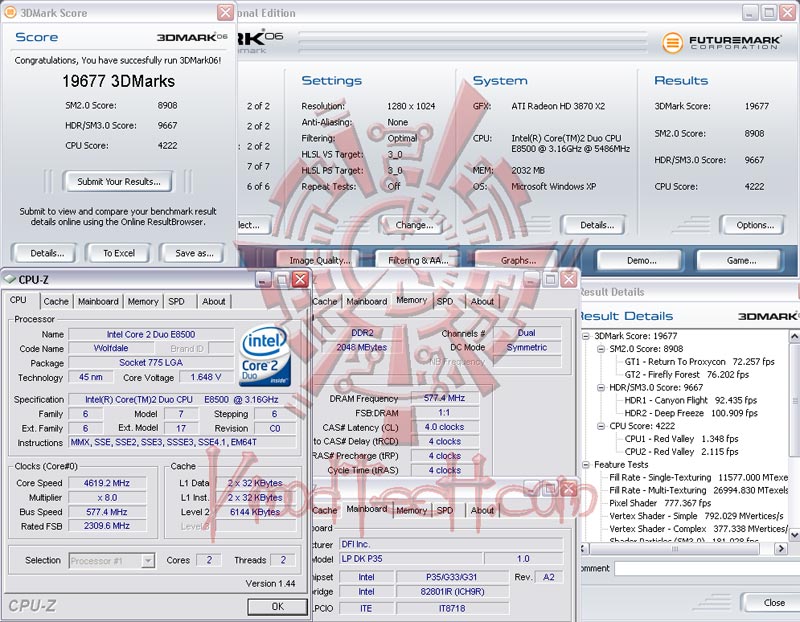The height and width of the screenshot is (622, 800).
Task: Click the Intel Core 2 Duo logo
Action: click(x=265, y=357)
